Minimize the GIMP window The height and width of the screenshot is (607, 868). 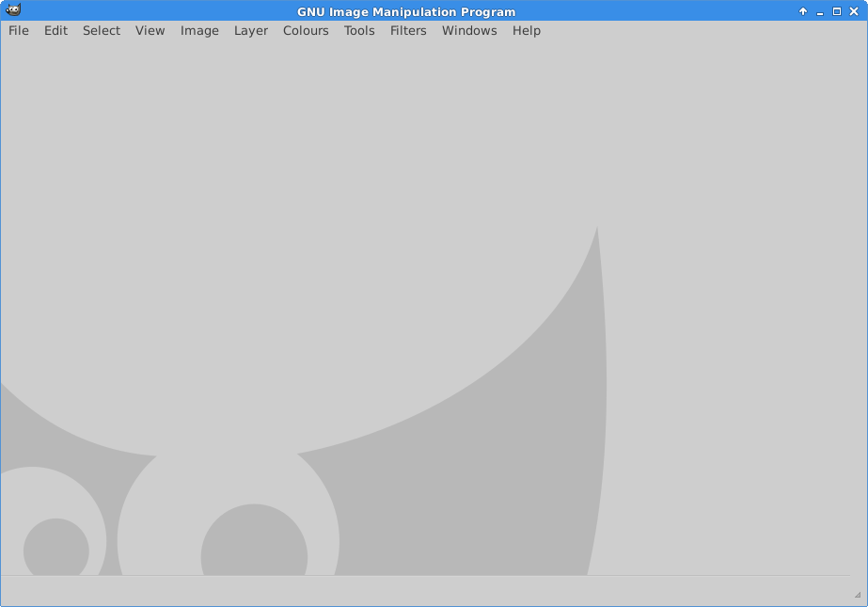click(x=820, y=12)
